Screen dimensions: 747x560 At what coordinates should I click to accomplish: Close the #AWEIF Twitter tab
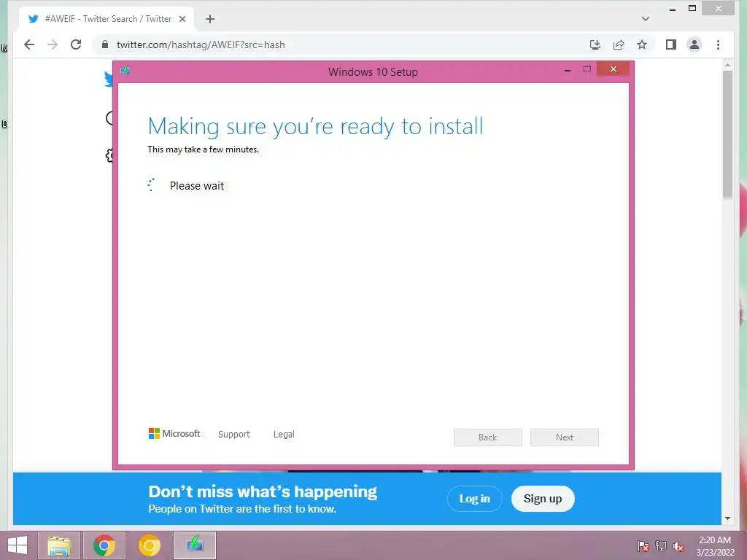(x=182, y=19)
